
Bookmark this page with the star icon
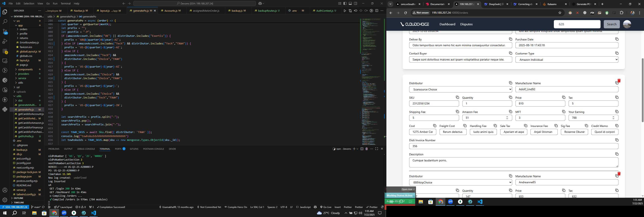560,13
